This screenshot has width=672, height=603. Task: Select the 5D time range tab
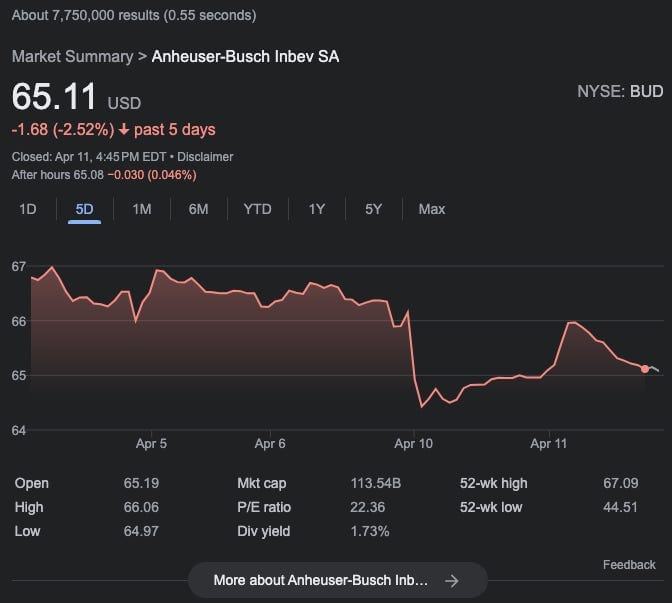84,209
